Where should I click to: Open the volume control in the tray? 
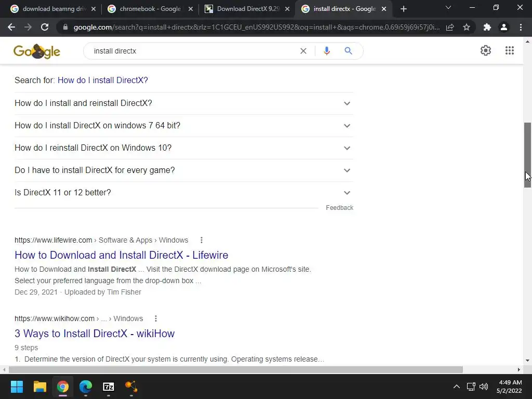(x=484, y=387)
